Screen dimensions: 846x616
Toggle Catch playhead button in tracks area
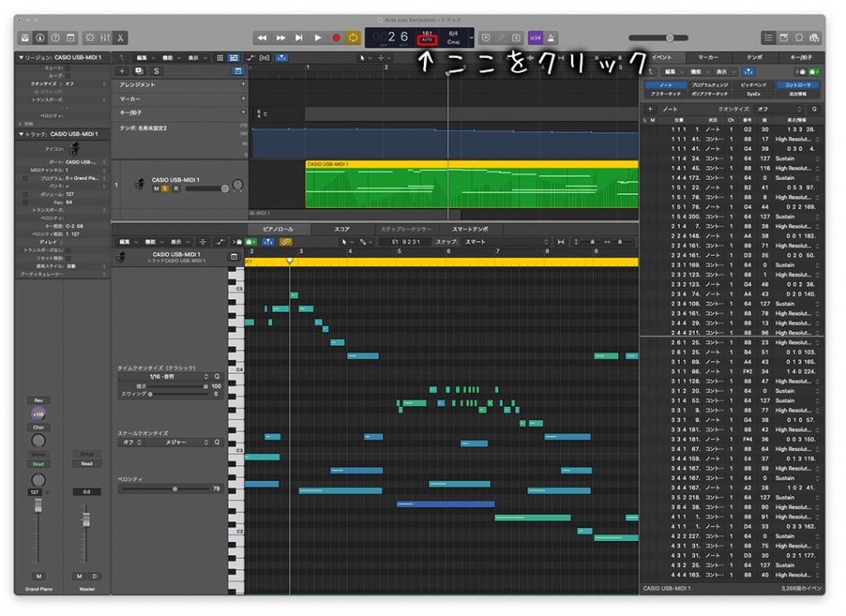point(282,58)
